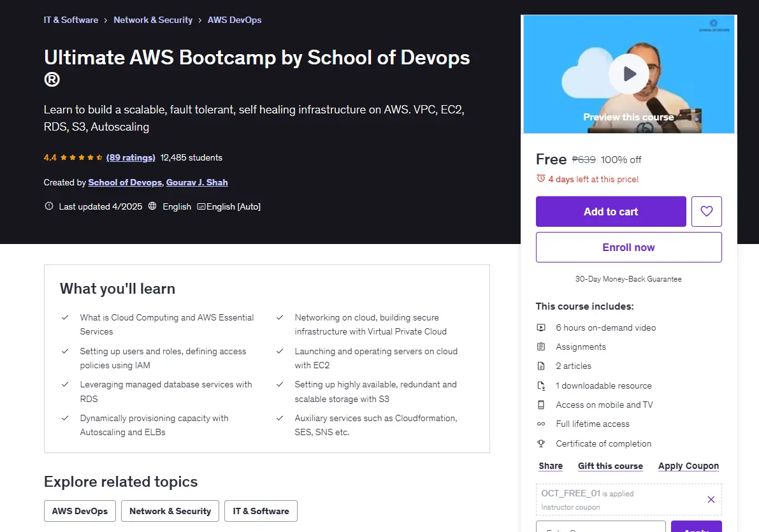Click the globe language icon
759x532 pixels.
152,206
